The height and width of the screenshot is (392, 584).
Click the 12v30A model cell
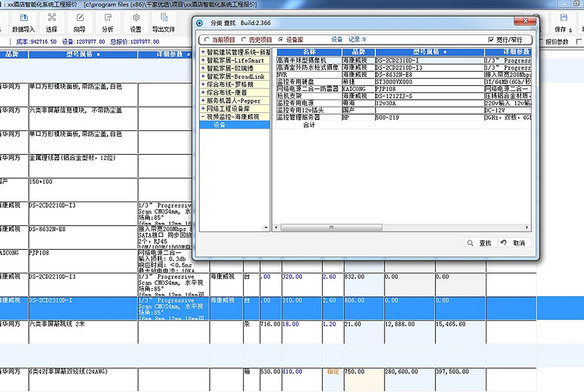point(430,103)
